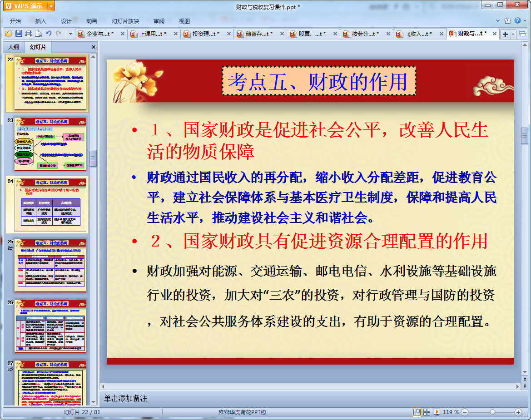Close the 《收入...t document tab
The height and width of the screenshot is (420, 531).
click(442, 34)
